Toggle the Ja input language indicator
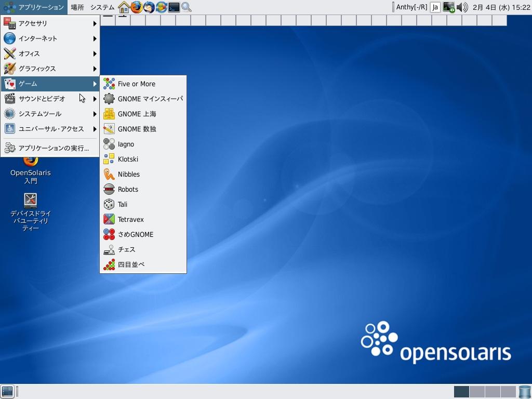Screen dimensions: 532x399 [x=435, y=7]
